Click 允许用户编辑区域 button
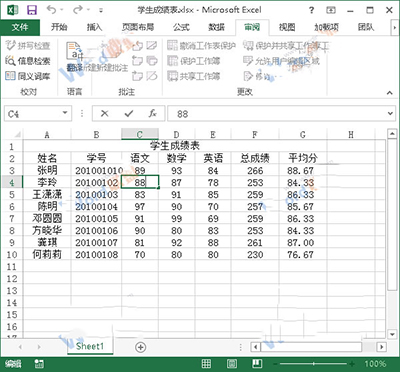400x372 pixels. coord(282,61)
